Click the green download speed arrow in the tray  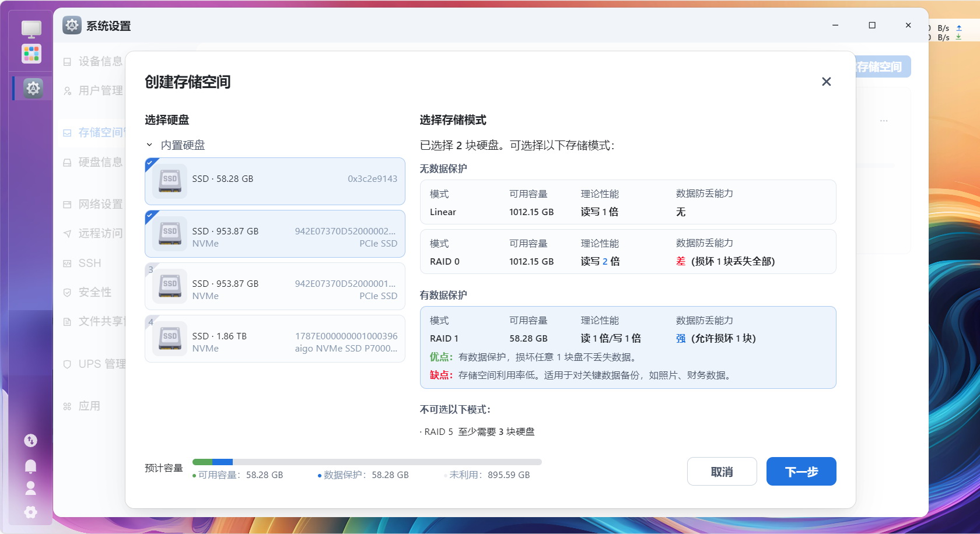coord(957,38)
